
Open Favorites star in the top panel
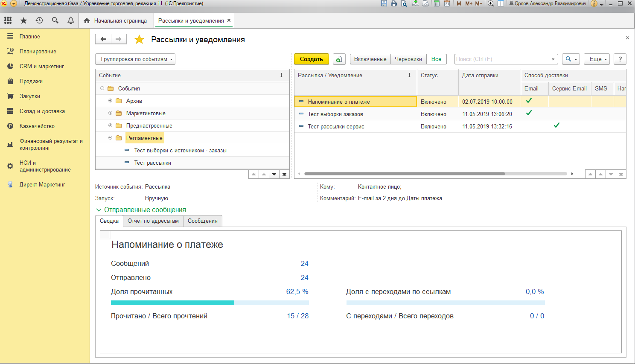point(23,20)
